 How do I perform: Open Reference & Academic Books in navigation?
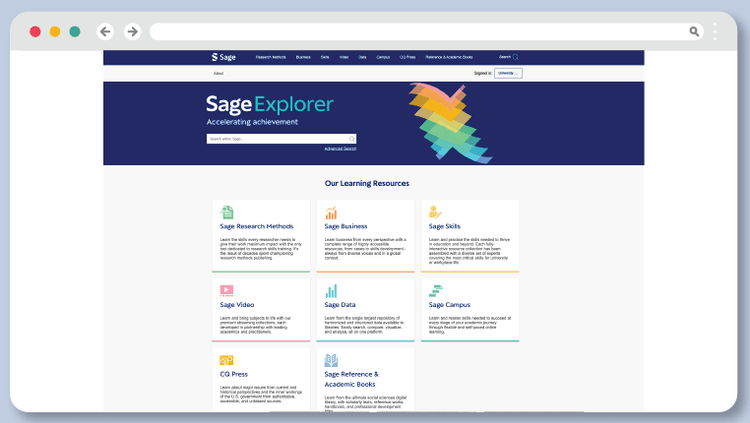(449, 57)
